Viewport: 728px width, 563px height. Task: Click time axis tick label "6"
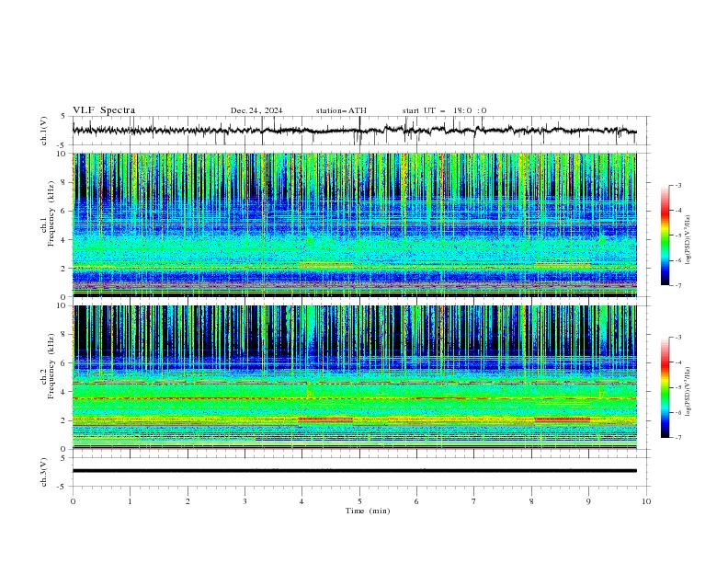click(416, 501)
